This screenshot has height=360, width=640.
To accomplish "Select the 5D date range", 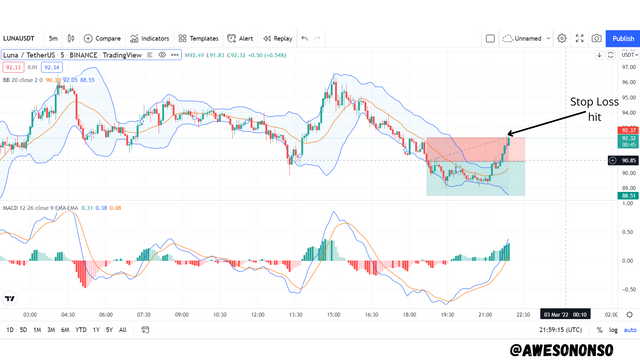I will 23,330.
